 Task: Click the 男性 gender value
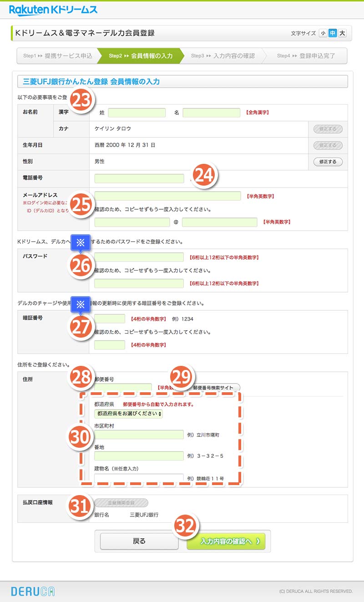tap(100, 162)
